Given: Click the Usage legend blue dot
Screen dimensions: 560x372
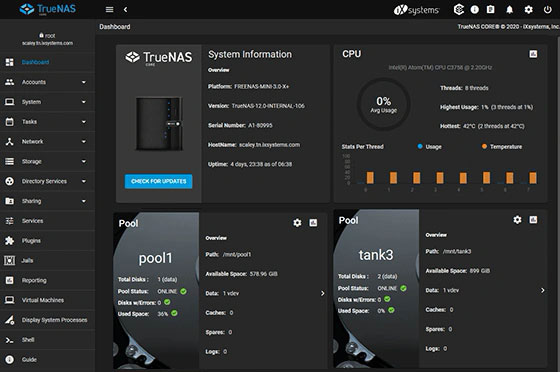Looking at the screenshot, I should coord(420,146).
